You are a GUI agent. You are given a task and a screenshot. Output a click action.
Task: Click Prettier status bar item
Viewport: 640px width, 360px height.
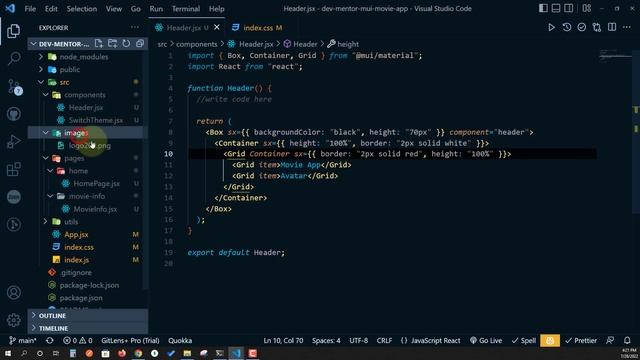click(581, 340)
